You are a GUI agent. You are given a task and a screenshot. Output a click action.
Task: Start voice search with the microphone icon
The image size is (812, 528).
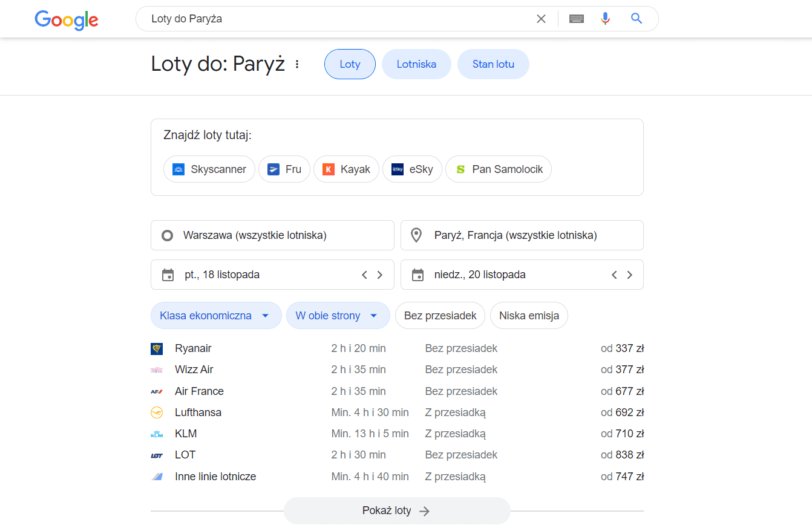605,19
